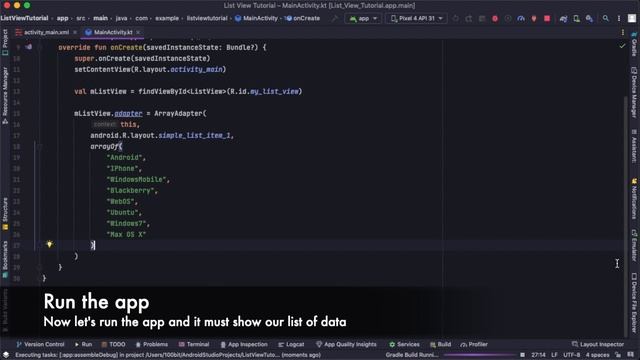Open editor tabs options dots menu
Viewport: 640px width, 360px height.
click(x=622, y=32)
